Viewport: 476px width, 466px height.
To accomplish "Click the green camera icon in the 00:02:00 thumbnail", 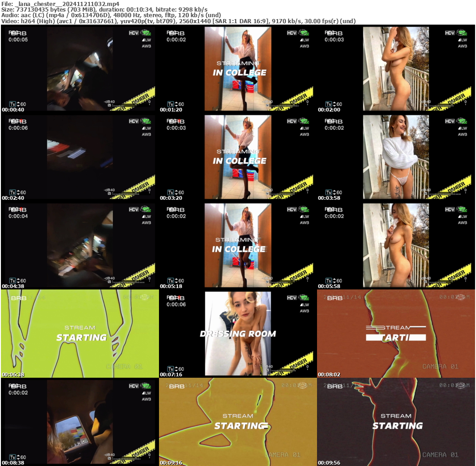I will click(x=462, y=33).
